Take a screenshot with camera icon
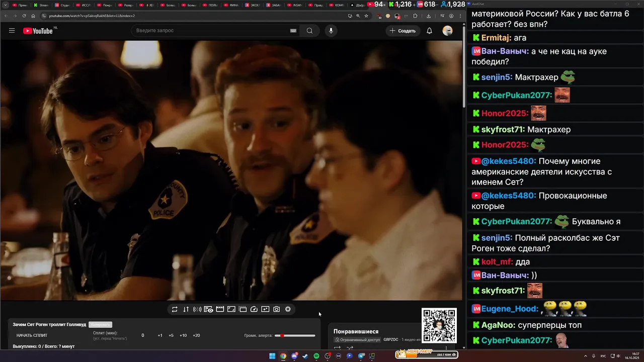 (x=276, y=309)
